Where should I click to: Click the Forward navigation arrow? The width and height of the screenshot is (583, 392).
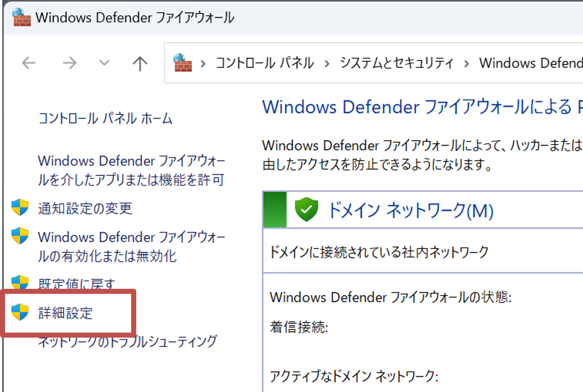pos(70,63)
